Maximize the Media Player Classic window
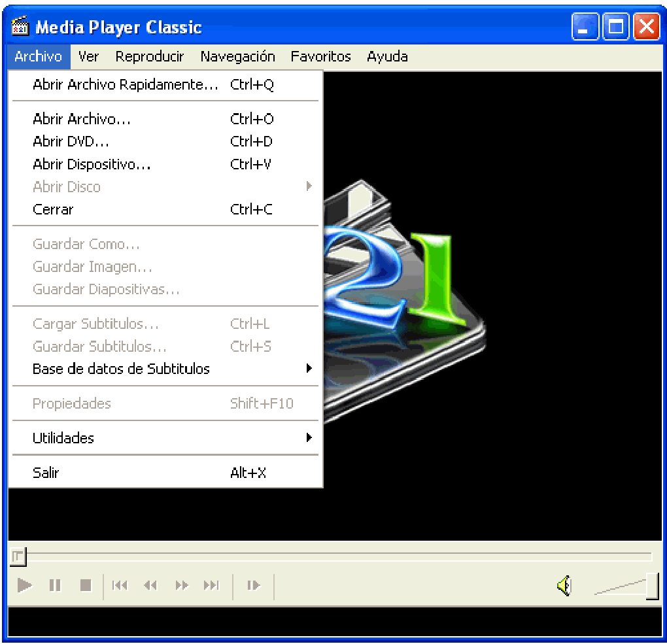The height and width of the screenshot is (644, 667). 616,26
